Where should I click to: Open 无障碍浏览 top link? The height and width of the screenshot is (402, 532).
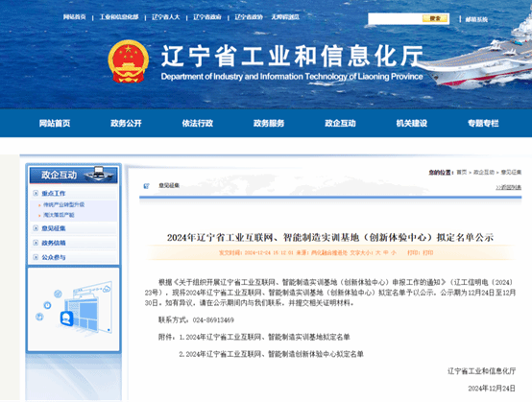(285, 17)
